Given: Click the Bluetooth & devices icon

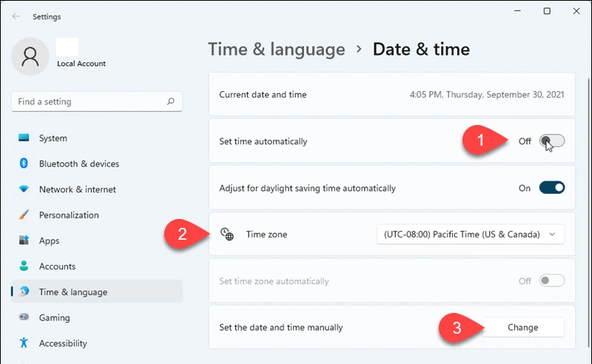Looking at the screenshot, I should point(24,164).
